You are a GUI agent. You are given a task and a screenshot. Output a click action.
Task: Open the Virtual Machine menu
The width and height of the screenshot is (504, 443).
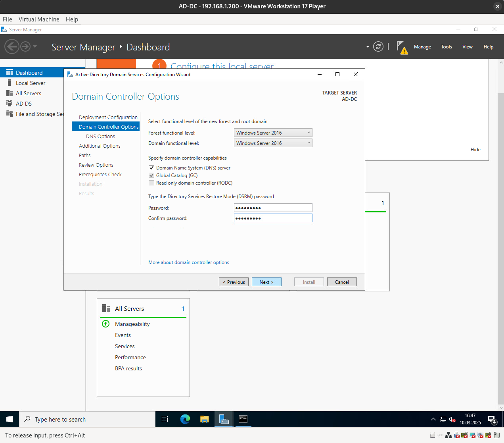[39, 19]
